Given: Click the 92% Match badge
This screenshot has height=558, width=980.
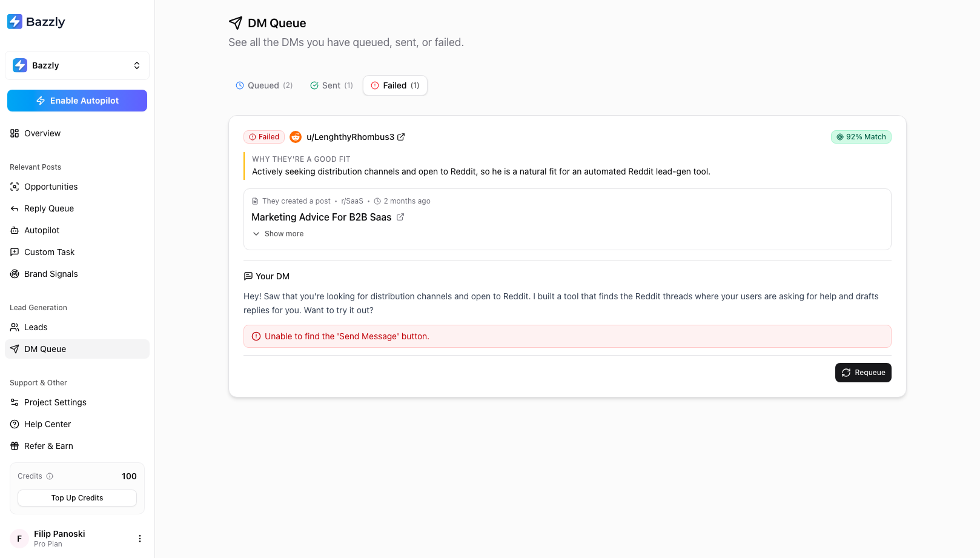Looking at the screenshot, I should pyautogui.click(x=861, y=137).
